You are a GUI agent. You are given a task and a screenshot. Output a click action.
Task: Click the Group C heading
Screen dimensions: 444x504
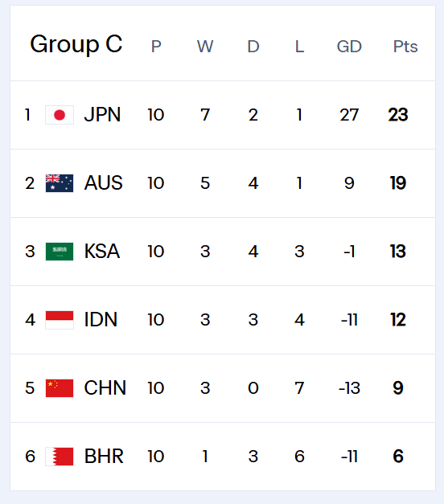[x=76, y=44]
